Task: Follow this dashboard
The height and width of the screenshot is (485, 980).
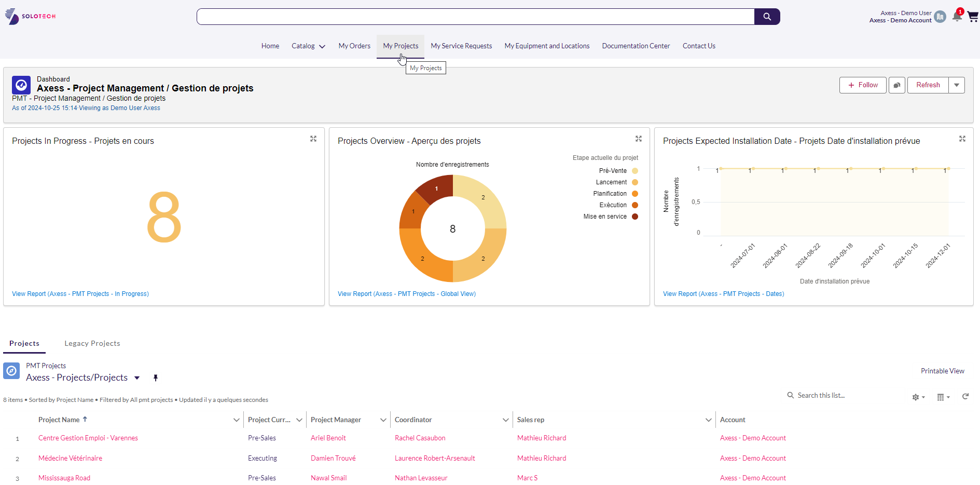Action: (x=863, y=85)
